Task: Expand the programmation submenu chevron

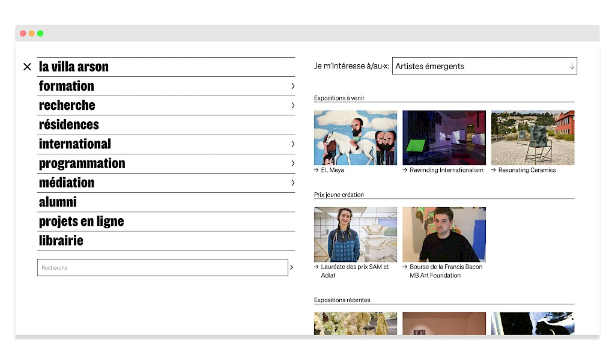Action: pyautogui.click(x=292, y=163)
